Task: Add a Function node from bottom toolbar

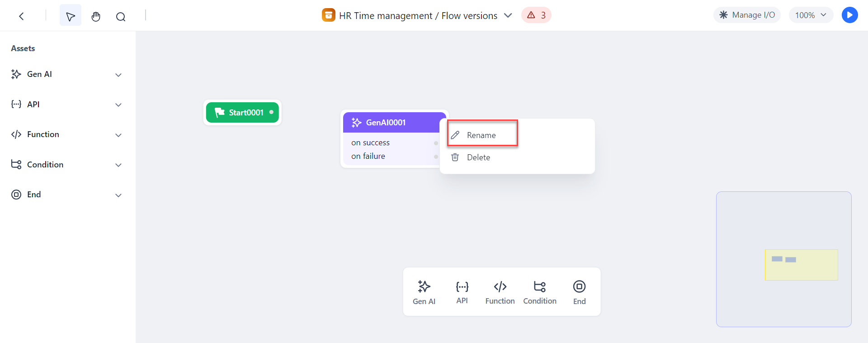Action: point(500,292)
